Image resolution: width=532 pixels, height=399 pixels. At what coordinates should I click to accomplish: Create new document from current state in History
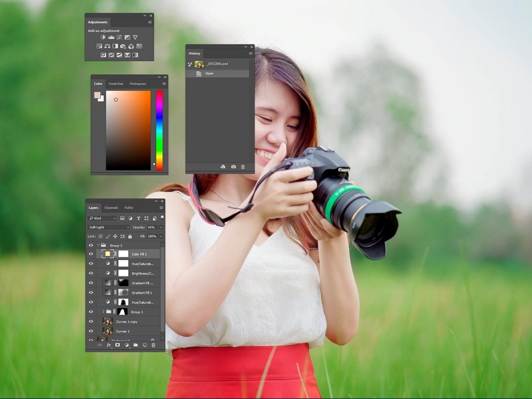(x=223, y=167)
